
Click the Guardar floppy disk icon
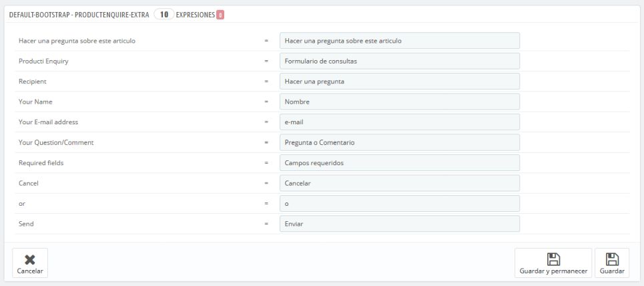point(611,259)
